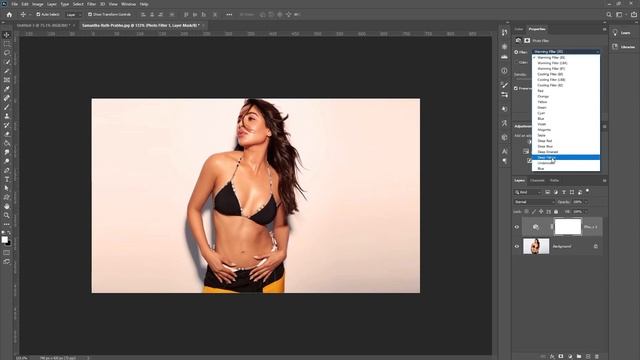The image size is (640, 360).
Task: Select the Filter radio button in Properties
Action: (x=516, y=52)
